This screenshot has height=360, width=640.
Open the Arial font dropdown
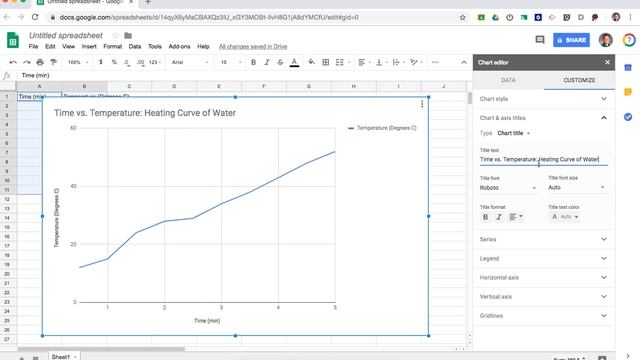[x=190, y=62]
